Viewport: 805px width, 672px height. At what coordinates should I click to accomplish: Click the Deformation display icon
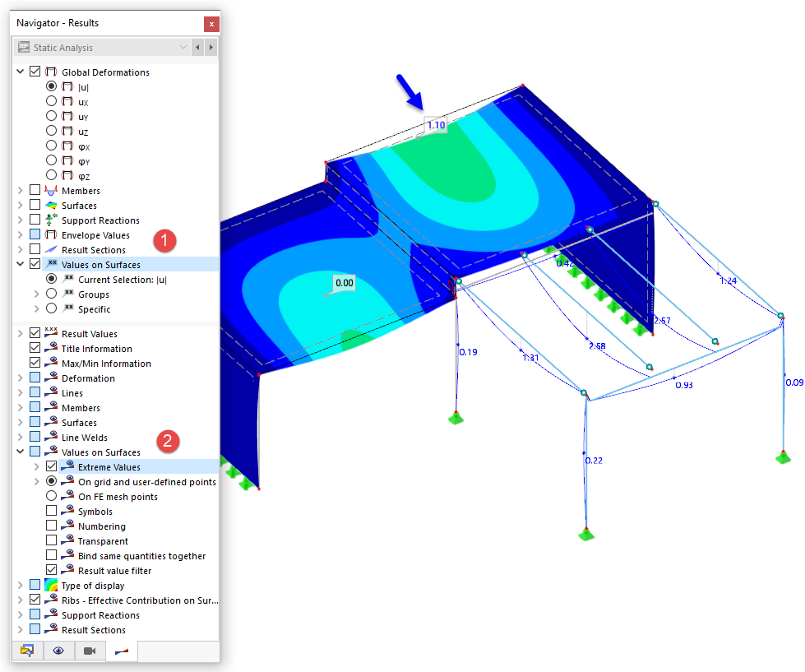tap(51, 378)
